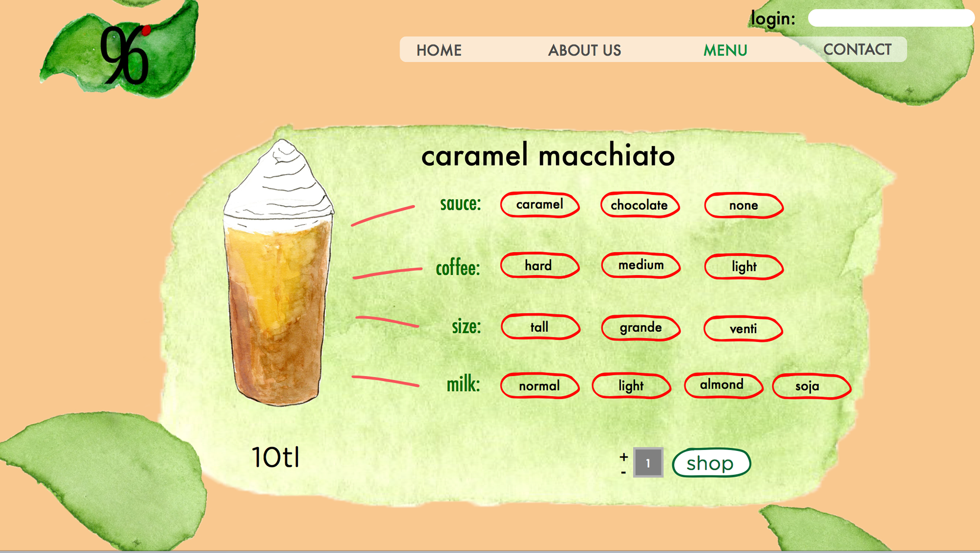Click inside the login input field
Viewport: 980px width, 553px height.
pos(890,18)
